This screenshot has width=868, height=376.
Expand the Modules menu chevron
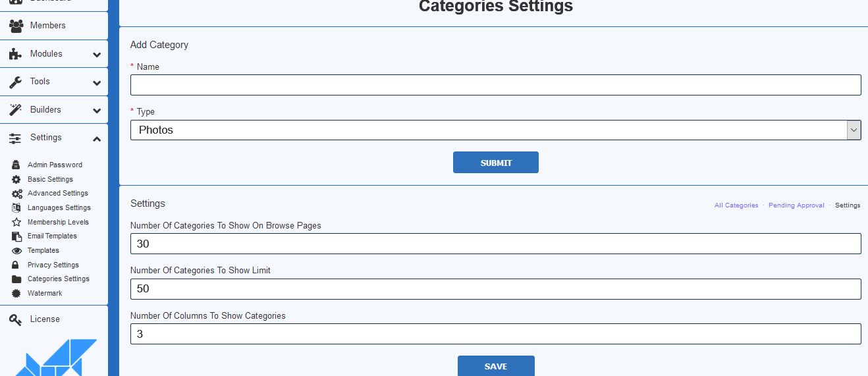97,55
